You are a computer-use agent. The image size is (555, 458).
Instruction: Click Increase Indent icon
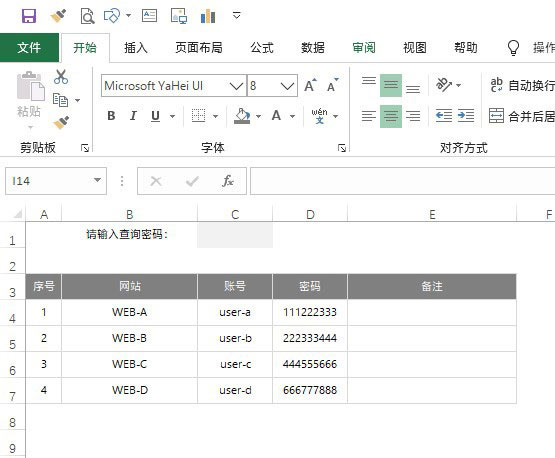466,116
